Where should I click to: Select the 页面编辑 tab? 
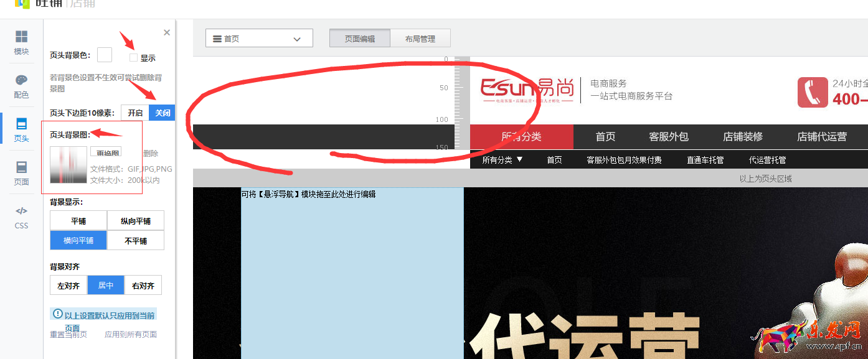tap(360, 39)
